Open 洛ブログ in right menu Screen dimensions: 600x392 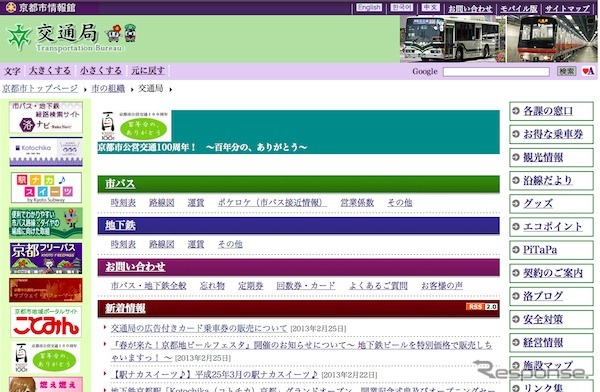(x=543, y=296)
